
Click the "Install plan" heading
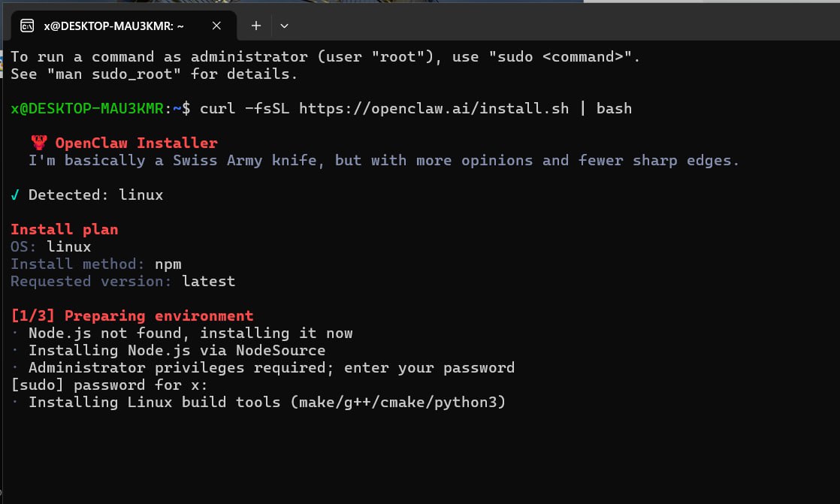pos(64,229)
